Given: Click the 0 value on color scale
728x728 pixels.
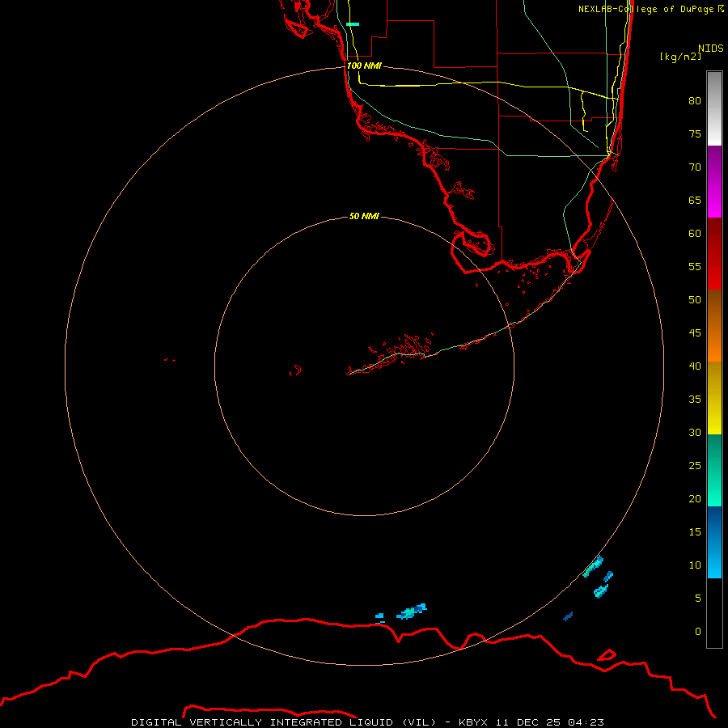Looking at the screenshot, I should pyautogui.click(x=698, y=632).
